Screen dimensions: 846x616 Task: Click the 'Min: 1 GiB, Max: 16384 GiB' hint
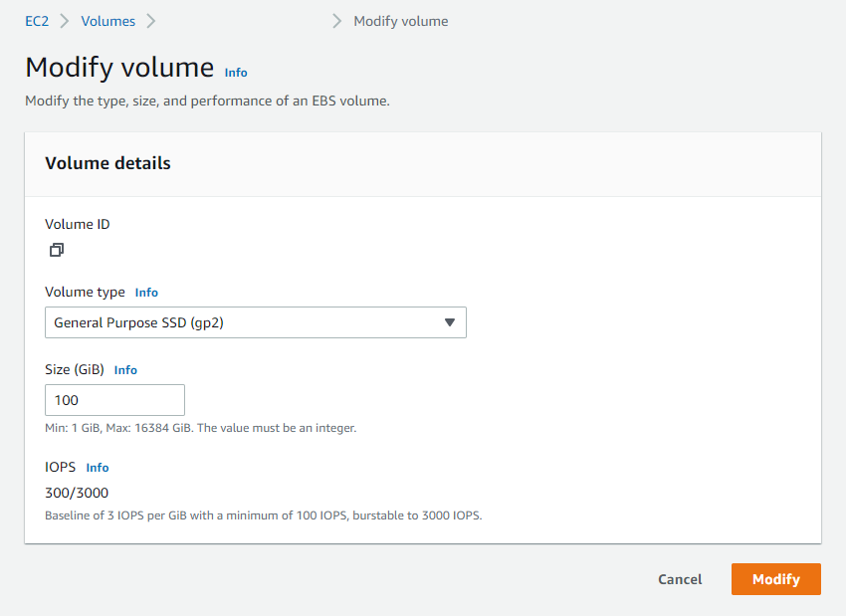(x=201, y=428)
